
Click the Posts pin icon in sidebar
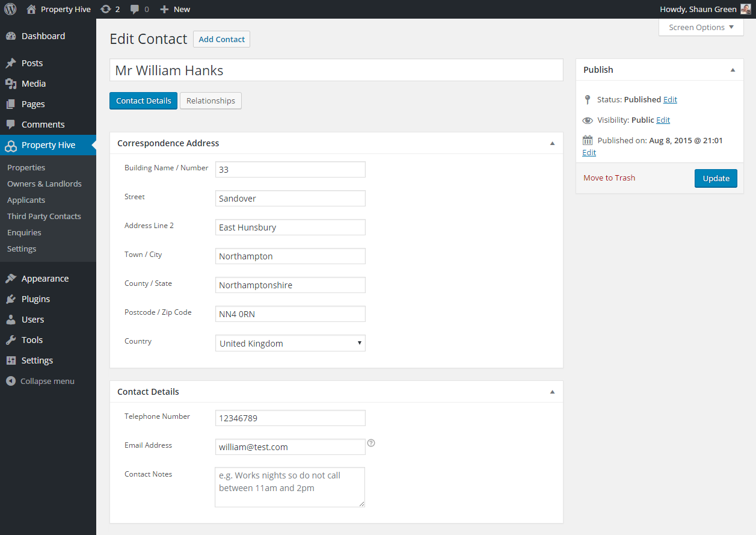tap(11, 63)
